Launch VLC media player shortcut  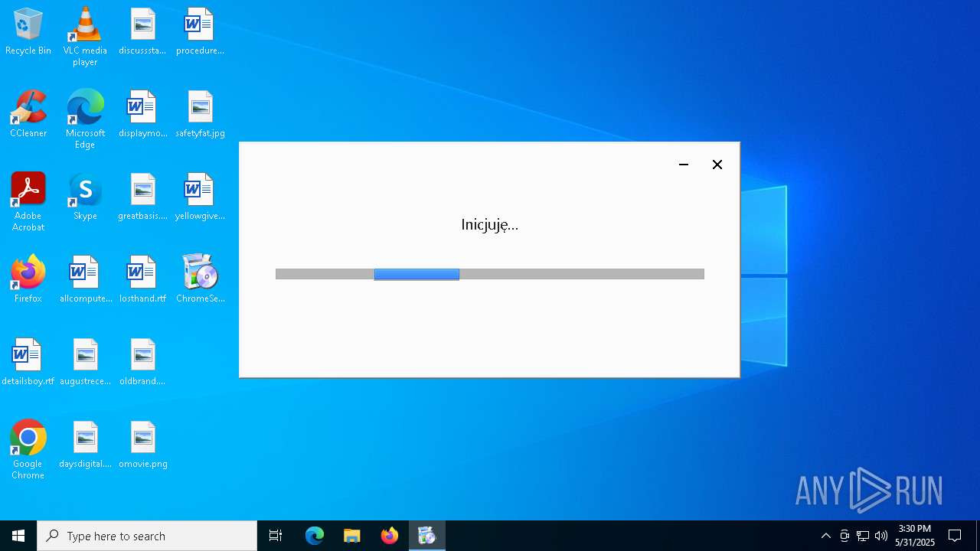tap(85, 37)
